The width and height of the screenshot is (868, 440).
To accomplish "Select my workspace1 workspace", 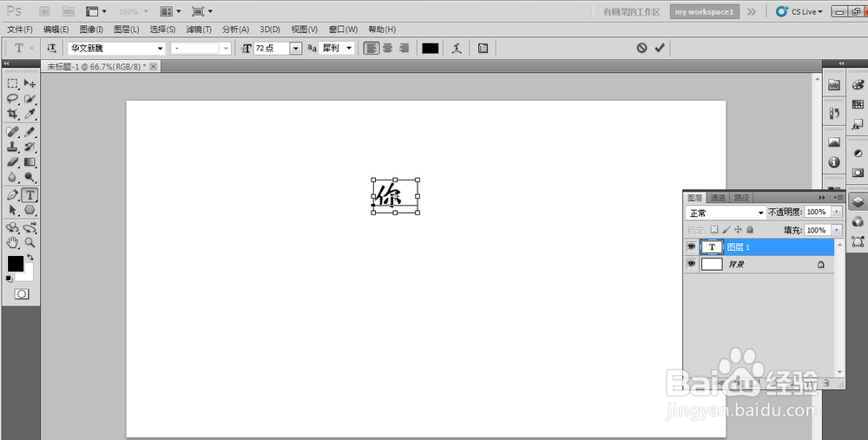I will click(x=704, y=11).
